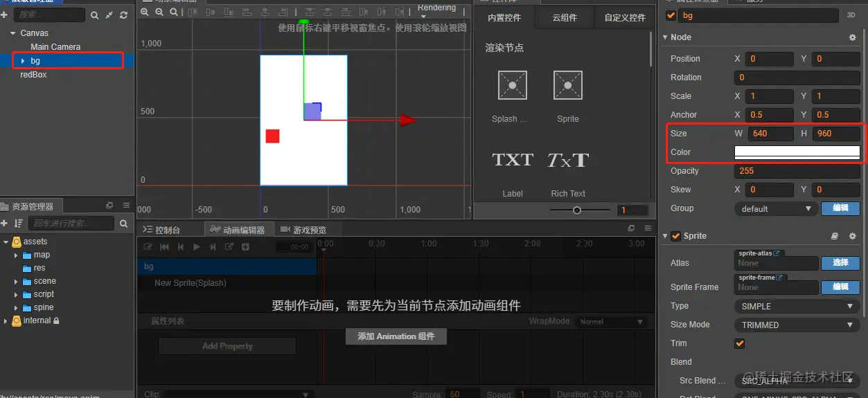Toggle the 3D node button
This screenshot has width=868, height=398.
[851, 15]
